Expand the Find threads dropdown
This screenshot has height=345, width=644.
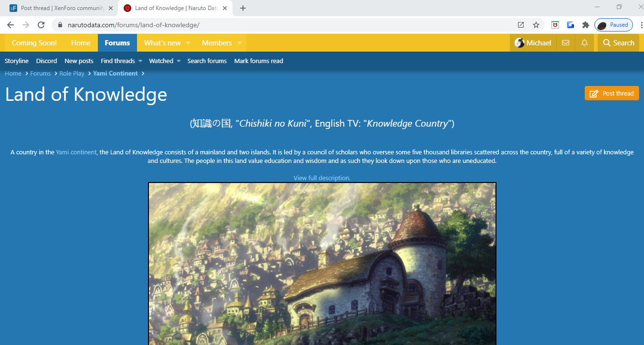pyautogui.click(x=140, y=61)
